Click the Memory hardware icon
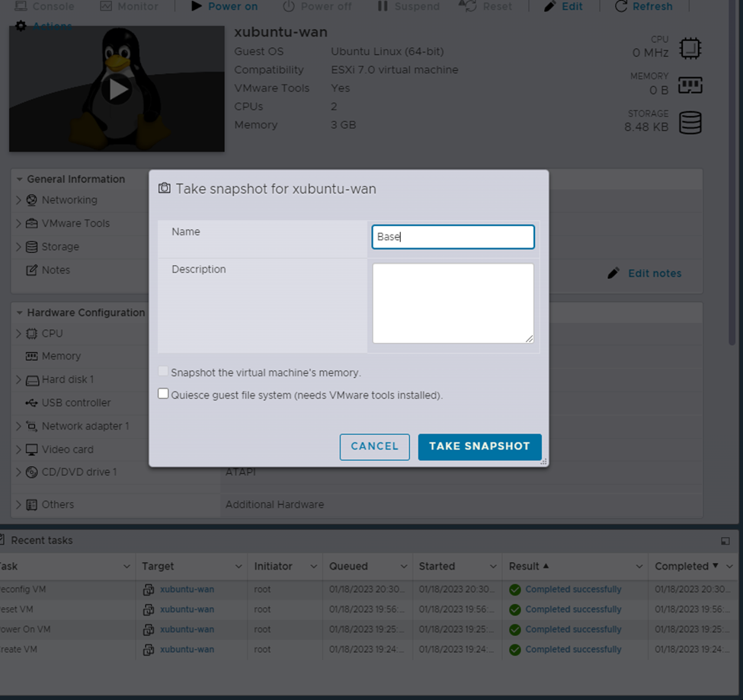The image size is (743, 700). [x=31, y=356]
